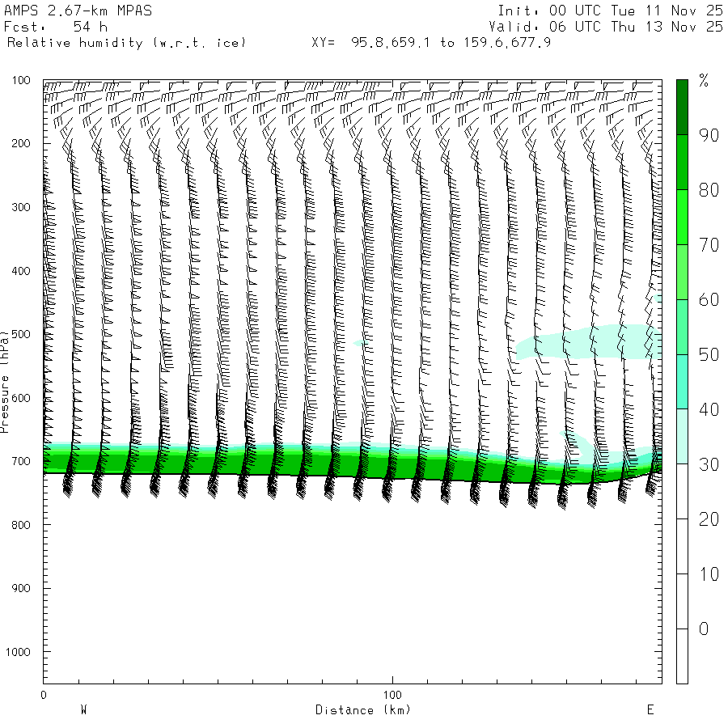Screen dimensions: 728x728
Task: Pick the 80–90% green colorbar swatch
Action: click(x=682, y=162)
